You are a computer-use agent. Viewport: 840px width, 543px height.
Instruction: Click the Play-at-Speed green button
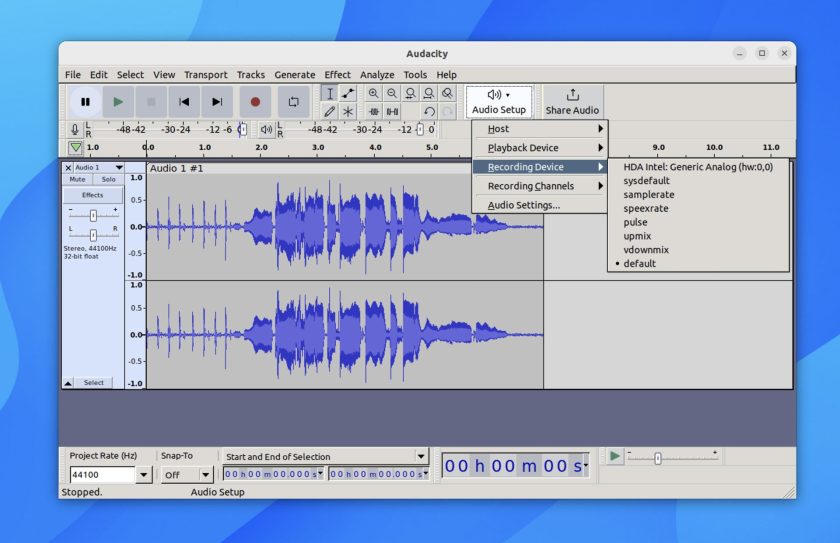click(x=614, y=456)
